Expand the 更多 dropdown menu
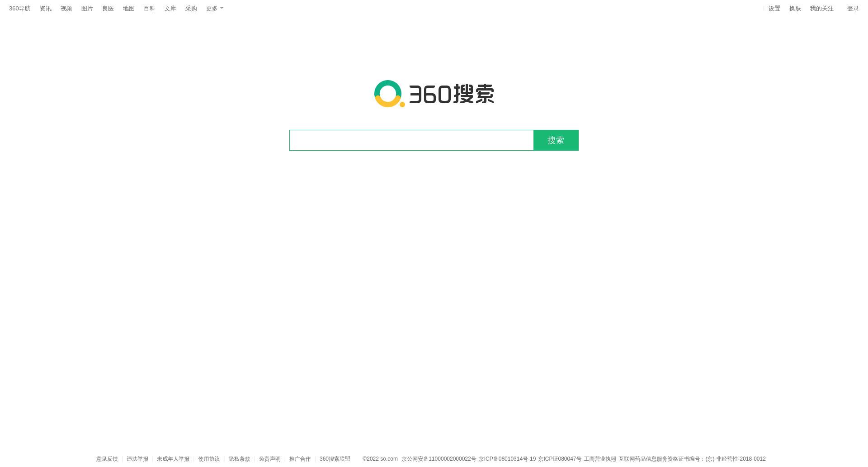 pyautogui.click(x=215, y=9)
